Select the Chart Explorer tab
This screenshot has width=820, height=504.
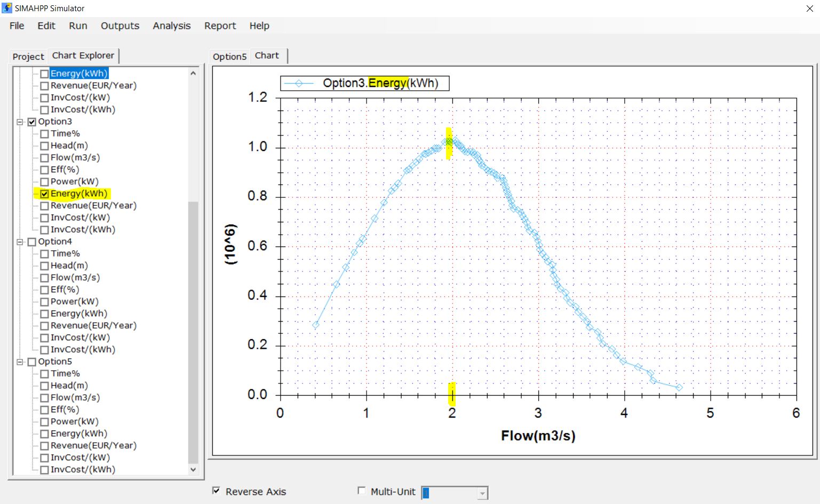click(x=83, y=55)
